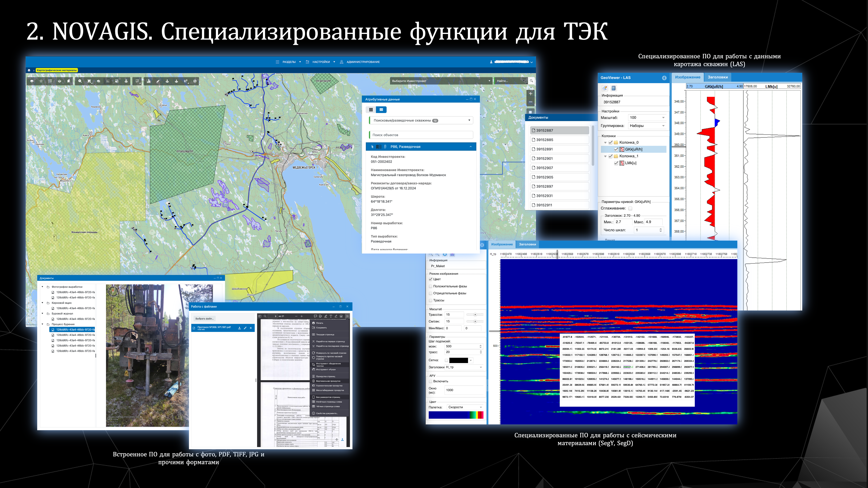The image size is (868, 488).
Task: Zoom in the map with plus button
Action: pyautogui.click(x=530, y=94)
